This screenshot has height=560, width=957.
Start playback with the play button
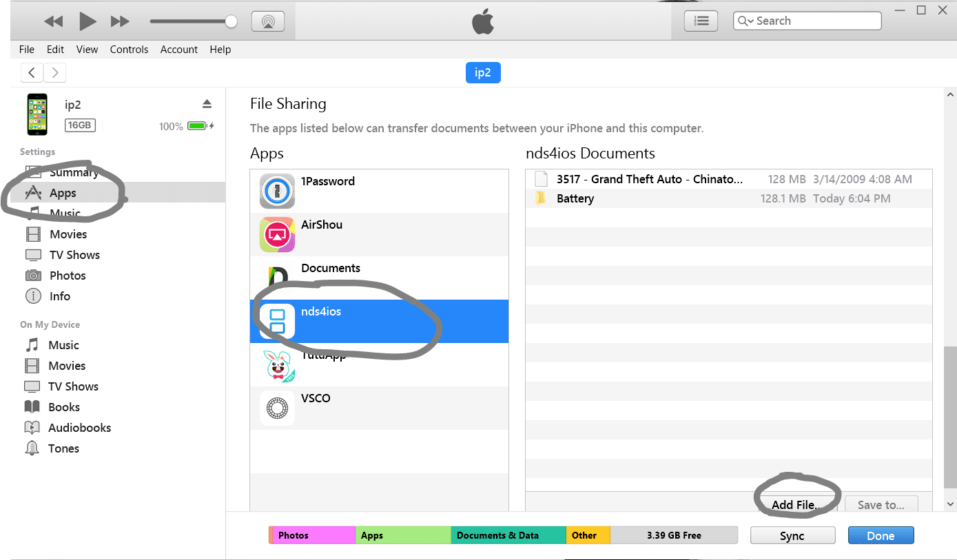click(88, 21)
